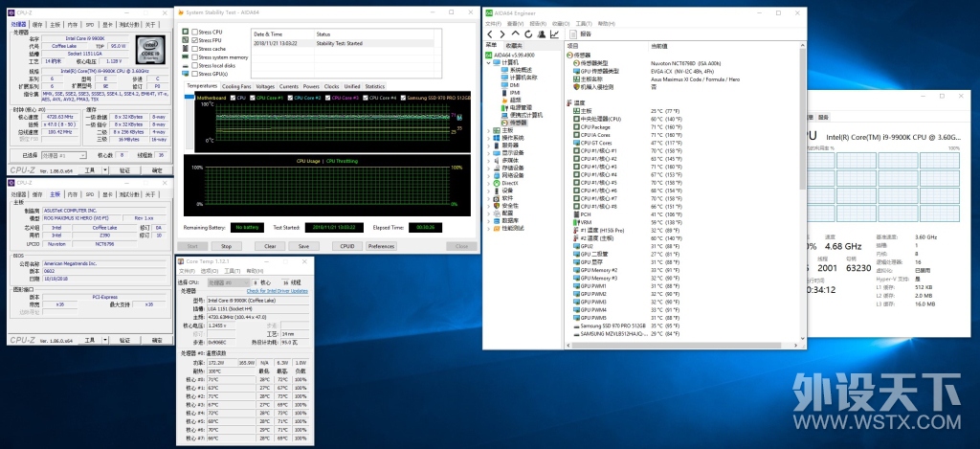Screen dimensions: 980x449
Task: Click the blue slider left of temperature graph
Action: 189,97
